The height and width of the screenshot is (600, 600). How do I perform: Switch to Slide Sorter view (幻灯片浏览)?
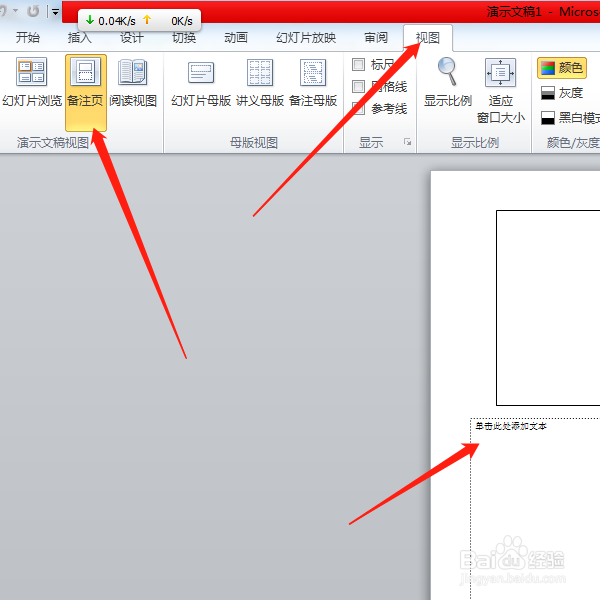(32, 83)
